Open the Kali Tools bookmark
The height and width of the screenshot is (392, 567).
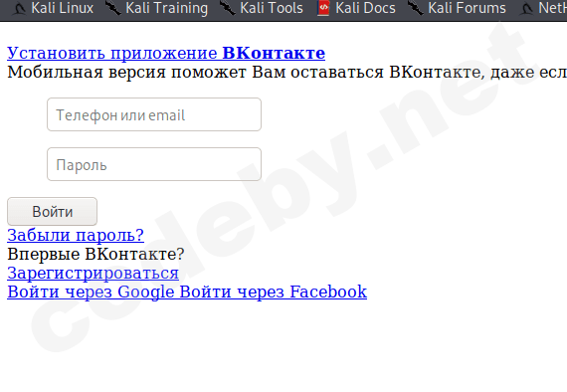coord(262,8)
